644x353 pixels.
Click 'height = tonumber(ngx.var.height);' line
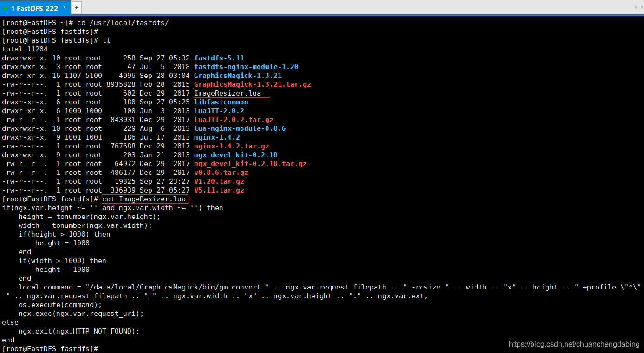(x=89, y=217)
